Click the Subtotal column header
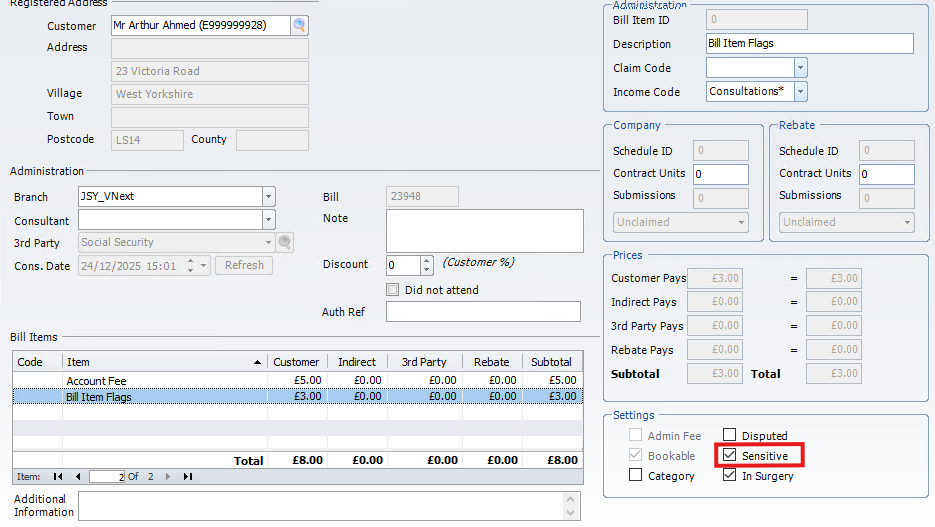The image size is (935, 527). pyautogui.click(x=551, y=362)
